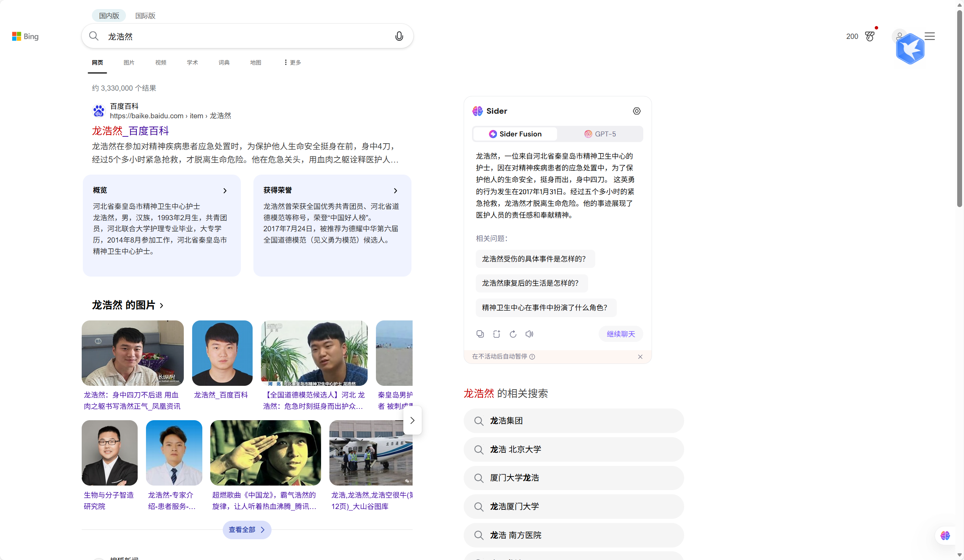Expand the 概览 overview card
Screen dimensions: 964x560
tap(225, 190)
